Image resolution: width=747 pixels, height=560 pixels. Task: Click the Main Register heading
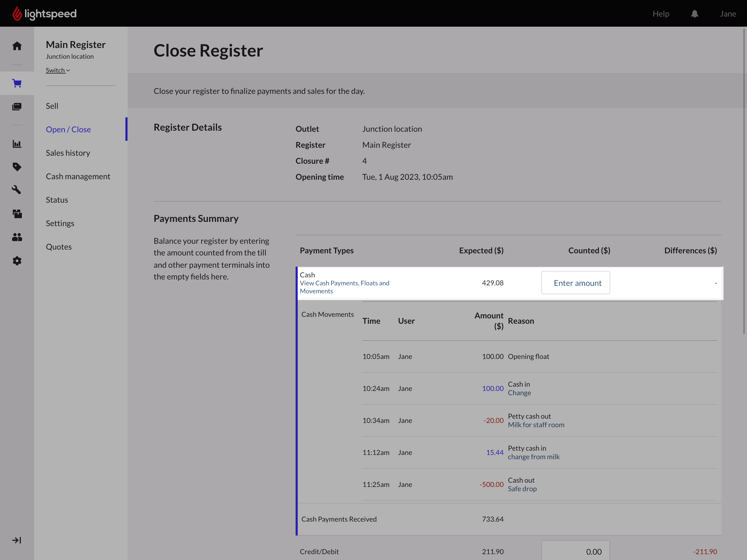click(76, 45)
